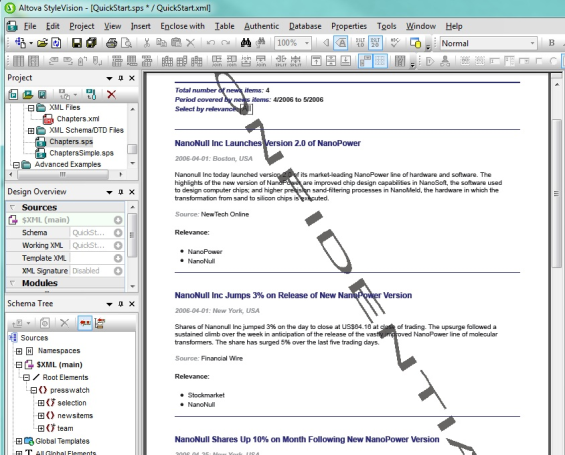Open the Normal paragraph format dropdown
Image resolution: width=565 pixels, height=455 pixels.
point(532,43)
